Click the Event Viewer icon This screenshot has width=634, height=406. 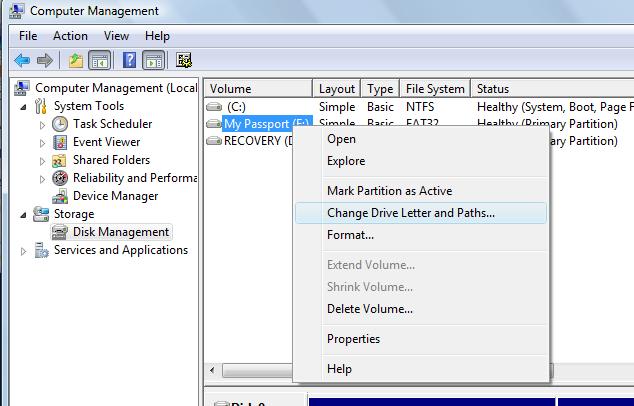pyautogui.click(x=60, y=142)
